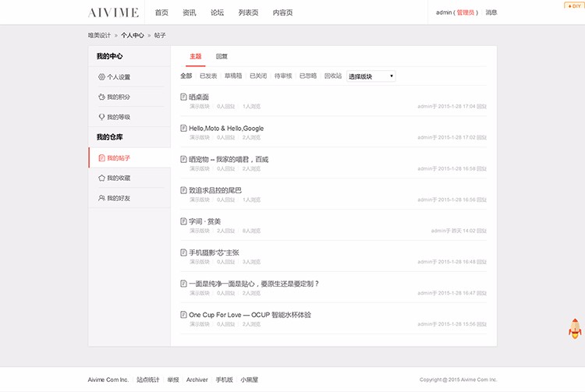Click post icon beside 一面是纯净一面是贴心 thread
Image resolution: width=585 pixels, height=392 pixels.
[183, 284]
